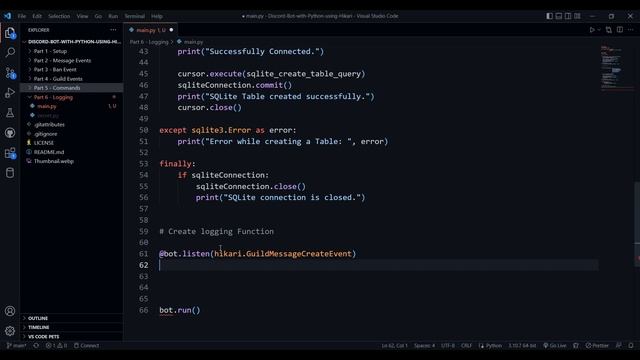Open README.md file

tap(72, 152)
